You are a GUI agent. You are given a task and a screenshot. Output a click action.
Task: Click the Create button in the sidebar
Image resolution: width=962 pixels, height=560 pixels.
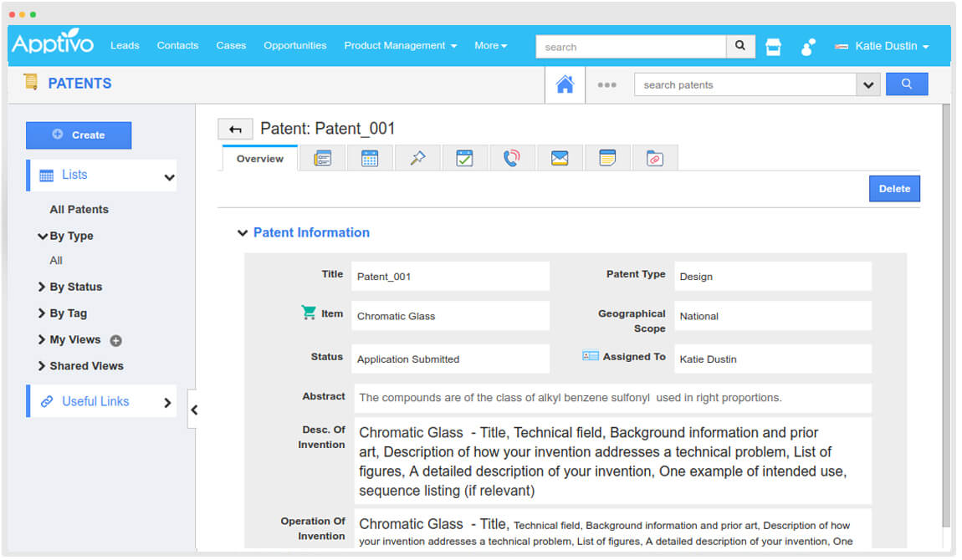pyautogui.click(x=79, y=135)
